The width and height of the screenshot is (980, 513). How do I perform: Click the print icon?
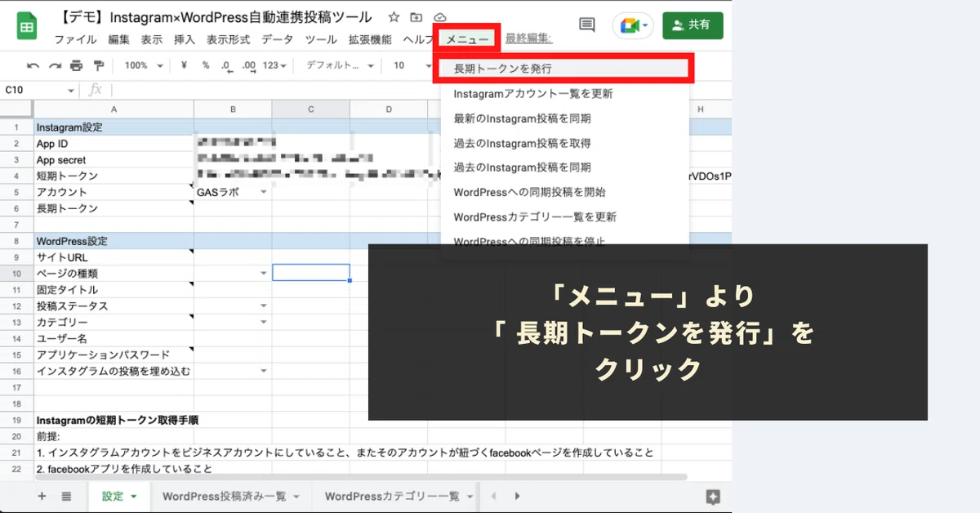pos(77,66)
